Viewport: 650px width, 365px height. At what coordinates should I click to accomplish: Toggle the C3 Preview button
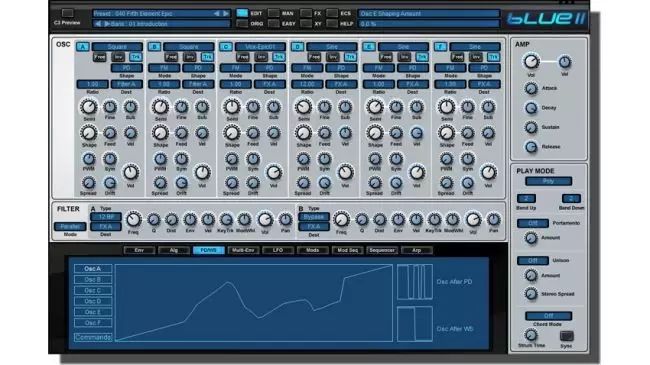67,13
